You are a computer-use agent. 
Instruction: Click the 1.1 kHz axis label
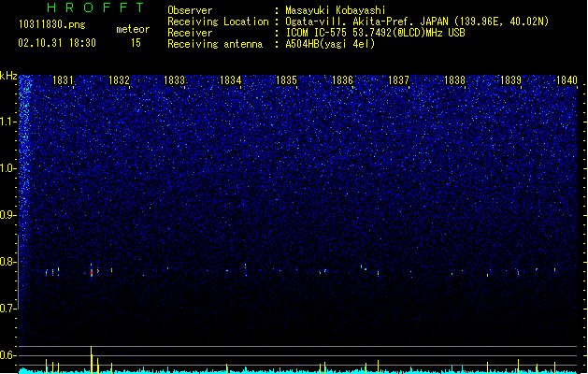click(8, 122)
